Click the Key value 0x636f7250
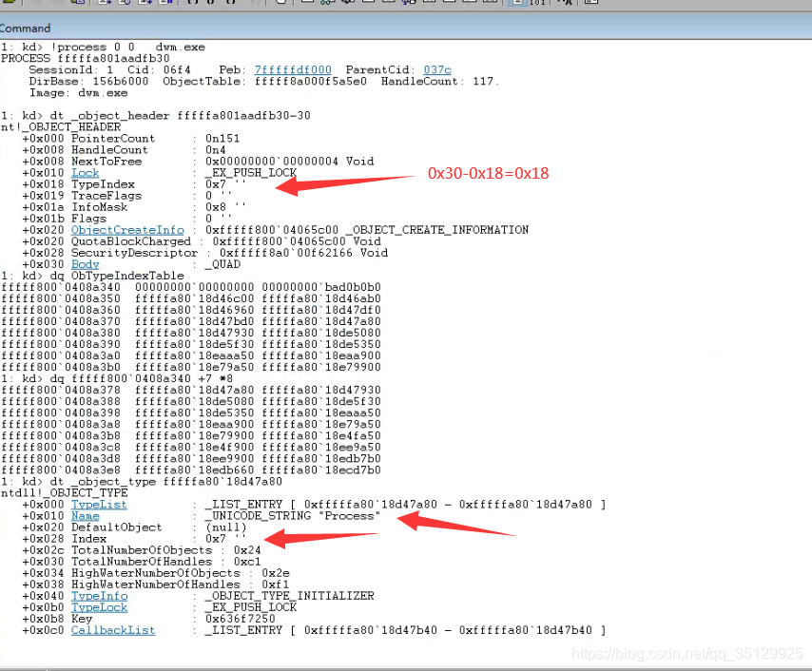The width and height of the screenshot is (812, 671). tap(241, 619)
